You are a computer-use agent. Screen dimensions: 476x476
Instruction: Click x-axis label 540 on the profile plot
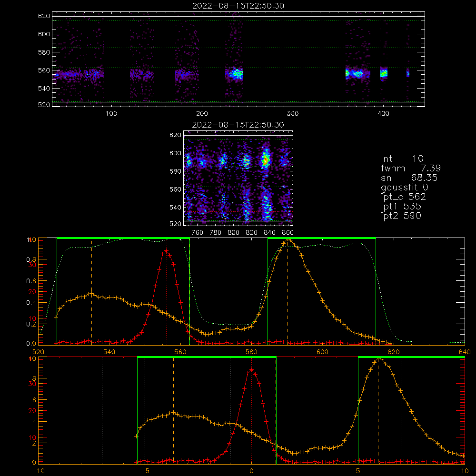coord(109,352)
